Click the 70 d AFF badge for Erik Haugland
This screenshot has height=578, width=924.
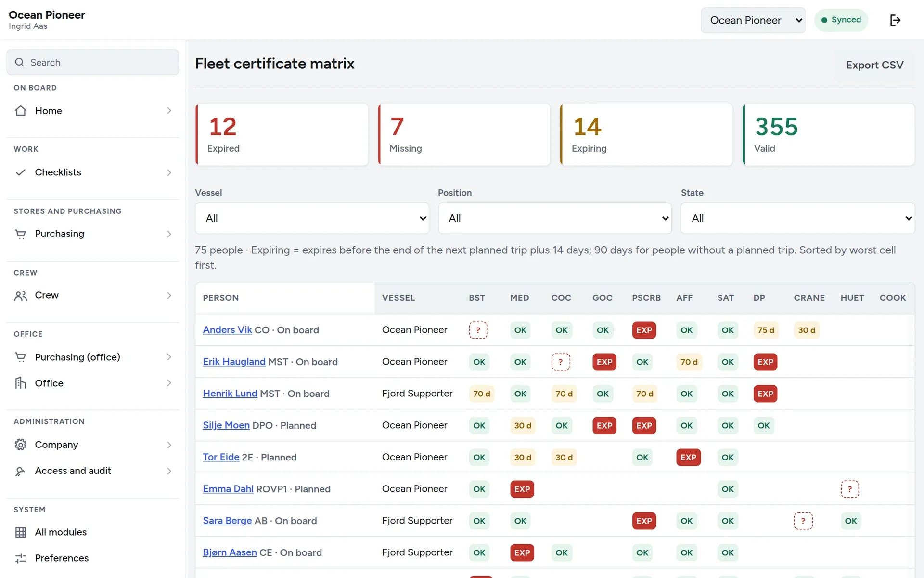(689, 362)
